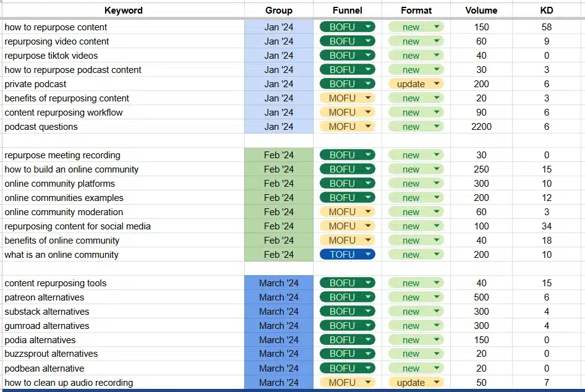Open the BOFU funnel dropdown for 'how to repurpose content'
Image resolution: width=585 pixels, height=392 pixels.
click(x=347, y=27)
